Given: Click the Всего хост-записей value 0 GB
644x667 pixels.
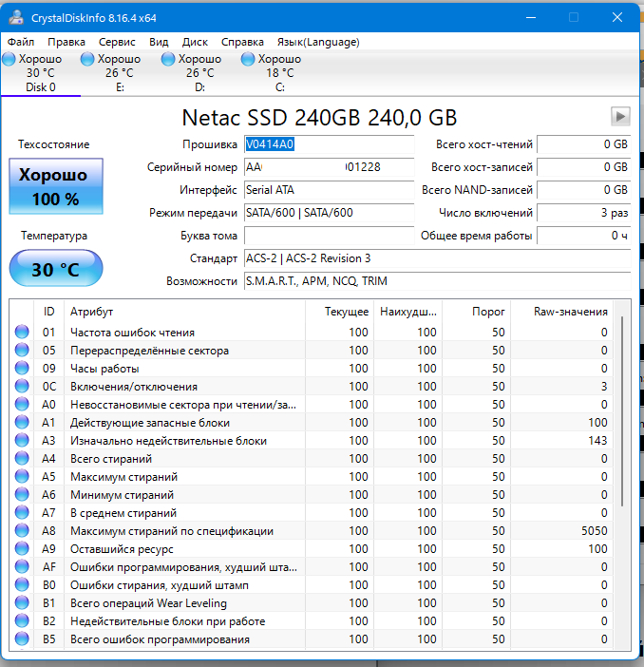Looking at the screenshot, I should pyautogui.click(x=583, y=167).
